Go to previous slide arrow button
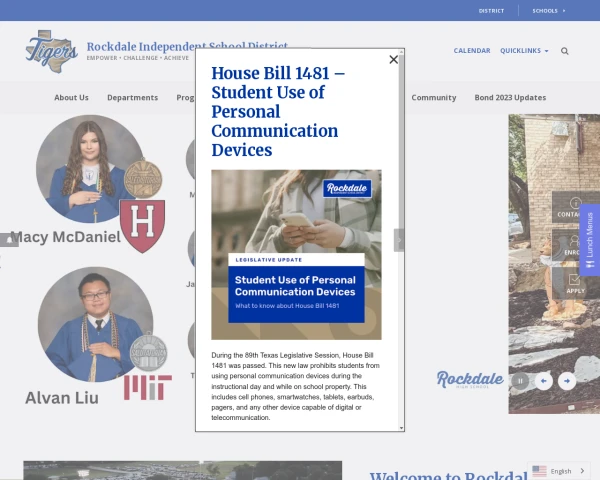The image size is (600, 480). tap(543, 381)
